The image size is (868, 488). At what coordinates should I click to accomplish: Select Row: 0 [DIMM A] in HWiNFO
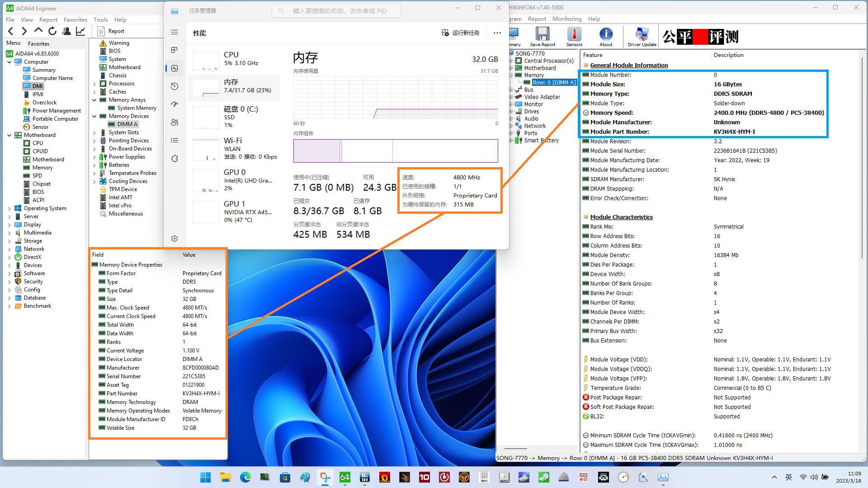point(554,83)
